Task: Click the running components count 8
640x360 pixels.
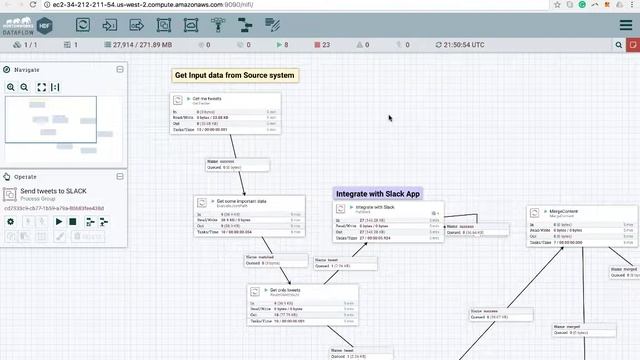Action: pos(282,45)
